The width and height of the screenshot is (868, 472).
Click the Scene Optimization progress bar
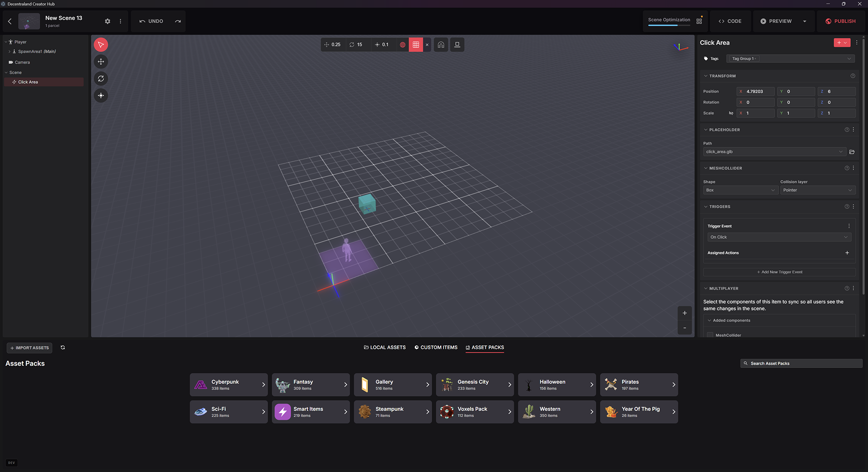669,25
